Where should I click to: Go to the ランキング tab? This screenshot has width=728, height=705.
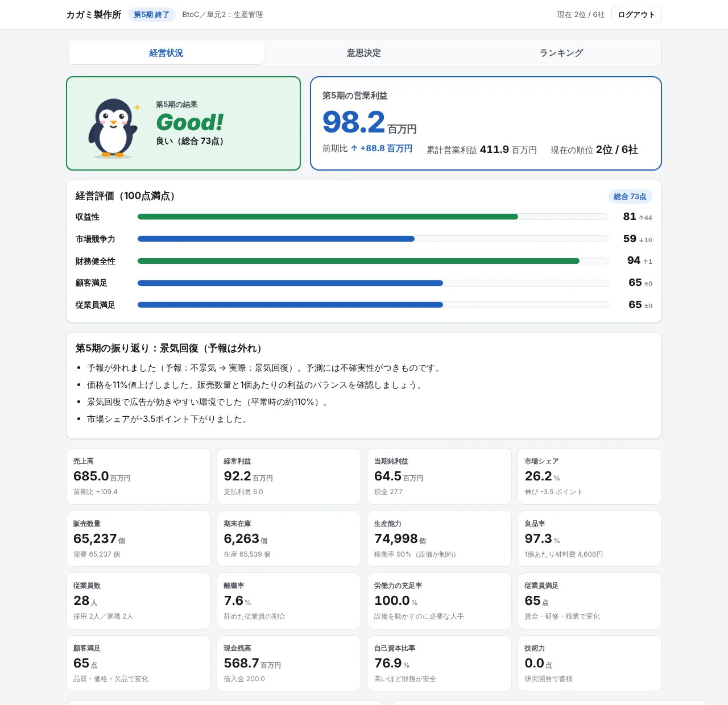point(561,53)
